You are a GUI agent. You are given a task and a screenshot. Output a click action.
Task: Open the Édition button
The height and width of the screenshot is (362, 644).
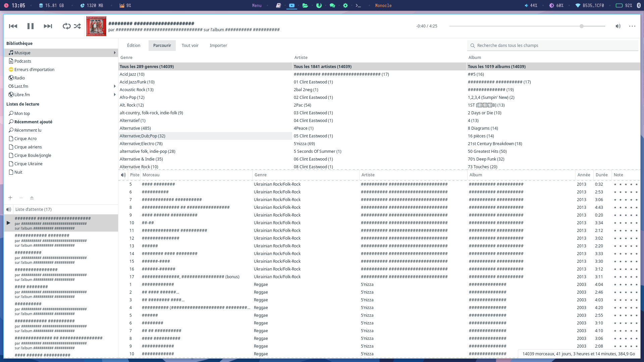click(133, 46)
